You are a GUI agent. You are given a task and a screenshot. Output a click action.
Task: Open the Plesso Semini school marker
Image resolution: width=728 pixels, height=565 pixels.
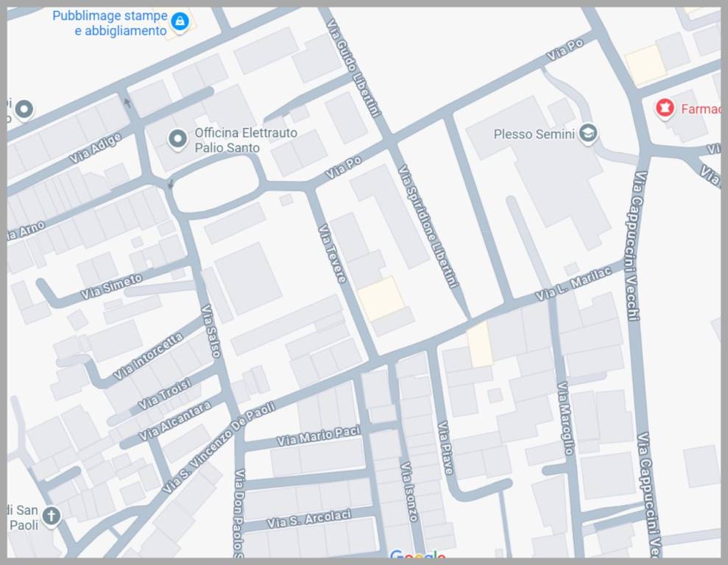pos(587,133)
